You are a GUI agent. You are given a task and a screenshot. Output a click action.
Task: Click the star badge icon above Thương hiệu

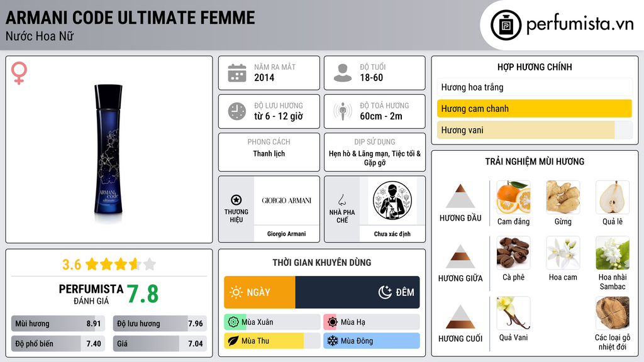click(x=236, y=200)
